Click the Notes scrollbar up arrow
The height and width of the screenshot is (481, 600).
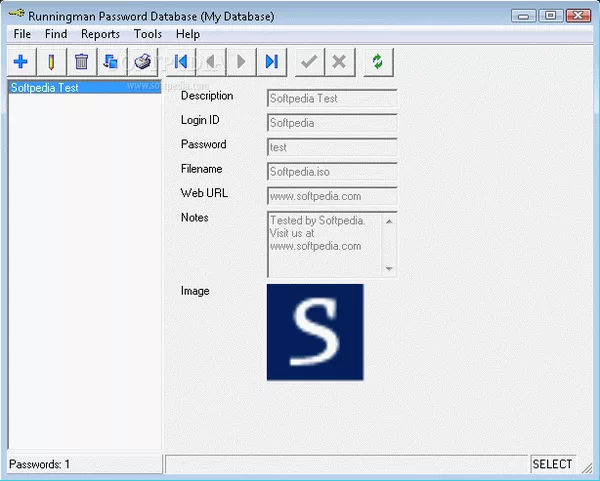point(389,221)
